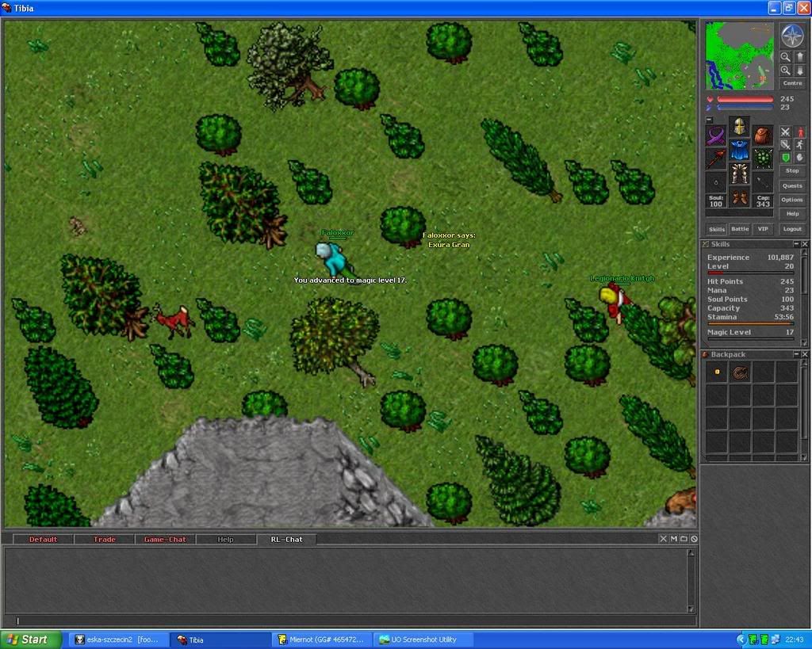Select the blue robe armor slot

point(740,150)
